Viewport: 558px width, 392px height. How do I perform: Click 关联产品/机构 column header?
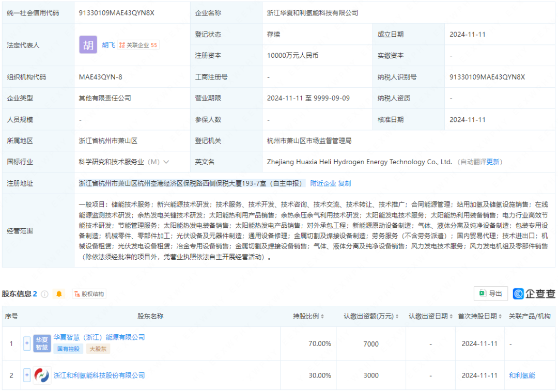(x=530, y=316)
